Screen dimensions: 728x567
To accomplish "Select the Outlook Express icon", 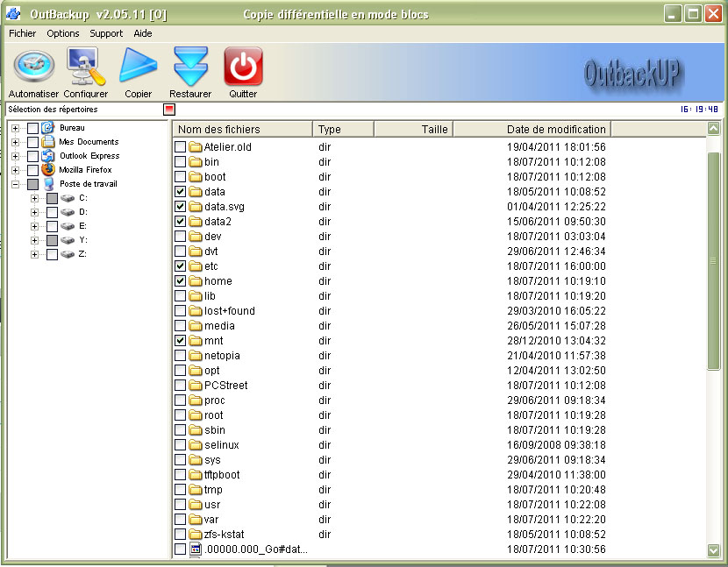I will tap(48, 155).
